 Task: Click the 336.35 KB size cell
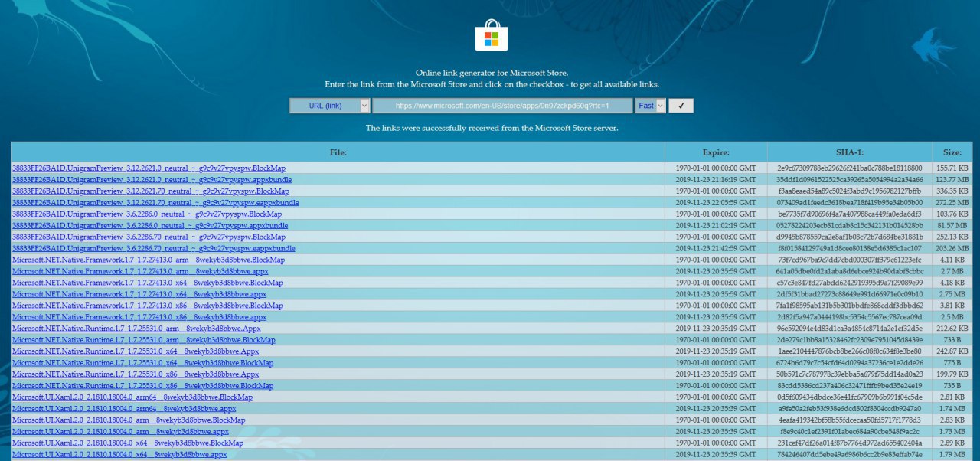(x=953, y=191)
